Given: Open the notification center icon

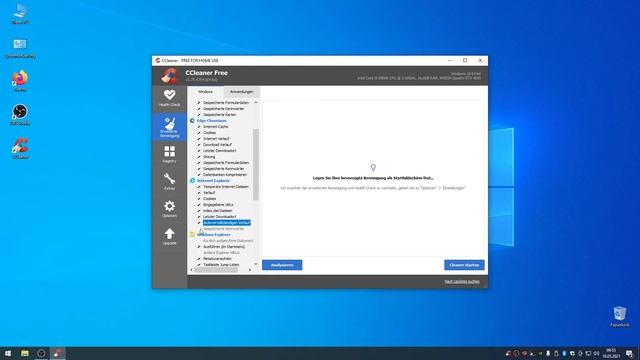Looking at the screenshot, I should click(629, 353).
